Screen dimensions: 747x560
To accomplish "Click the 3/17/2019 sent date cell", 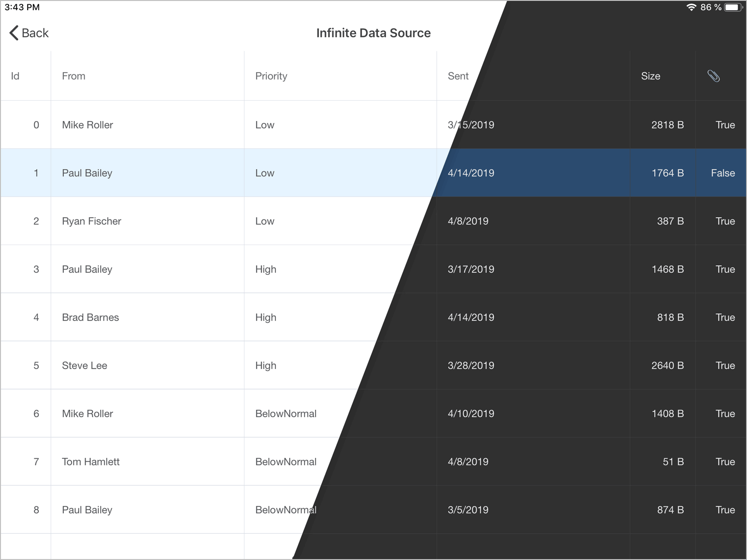I will (471, 269).
